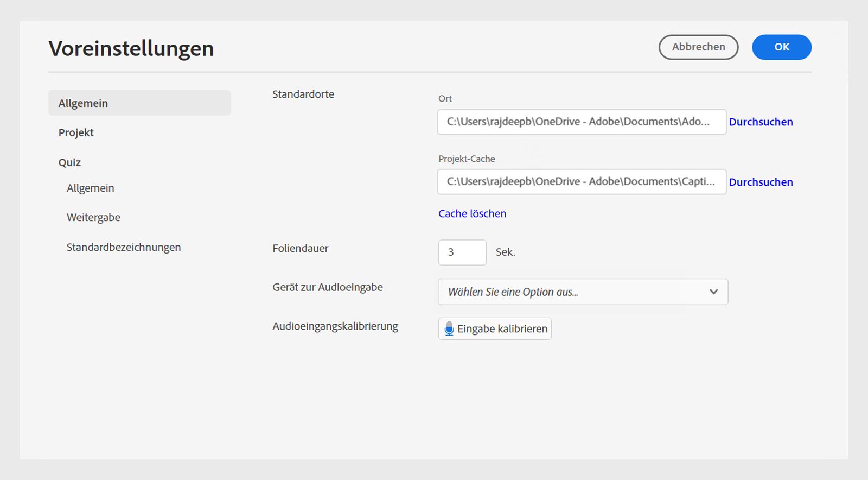
Task: Click the Cache löschen link
Action: [472, 214]
